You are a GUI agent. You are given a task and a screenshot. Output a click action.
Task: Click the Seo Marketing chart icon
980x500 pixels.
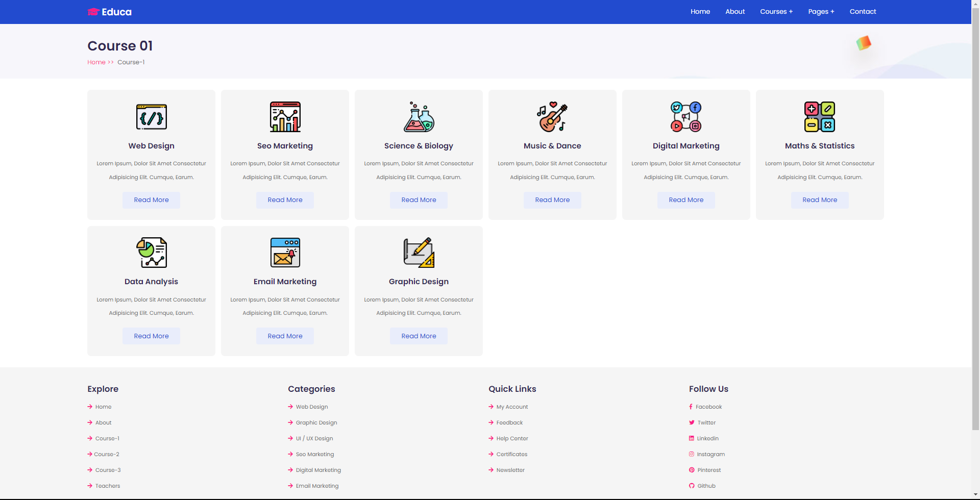click(285, 116)
